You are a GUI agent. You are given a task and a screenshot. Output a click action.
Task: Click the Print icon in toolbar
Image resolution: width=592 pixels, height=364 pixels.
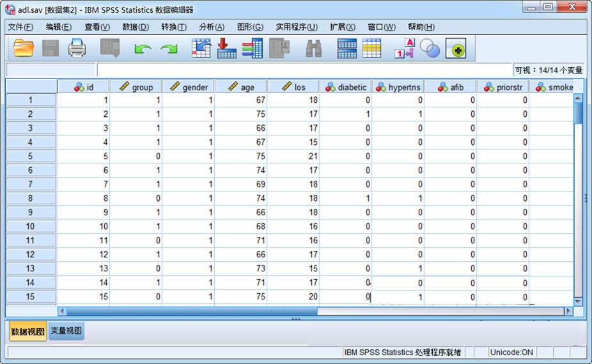pos(77,48)
